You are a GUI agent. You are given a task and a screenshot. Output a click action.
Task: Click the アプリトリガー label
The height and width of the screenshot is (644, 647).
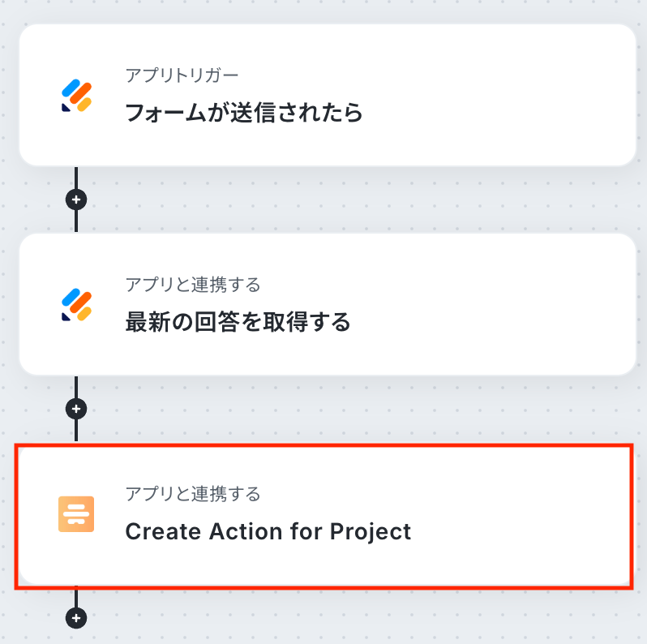click(182, 75)
